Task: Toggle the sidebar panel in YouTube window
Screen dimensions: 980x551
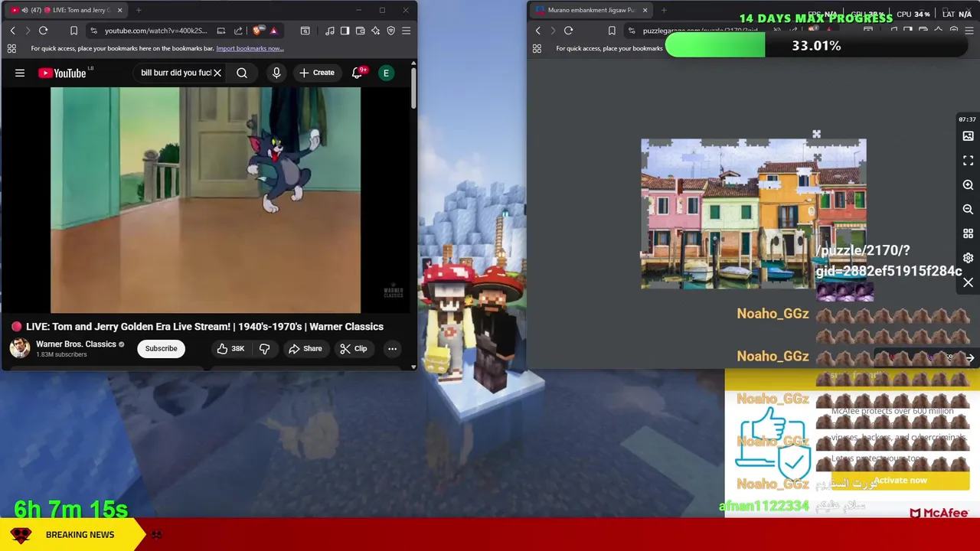Action: click(x=345, y=31)
